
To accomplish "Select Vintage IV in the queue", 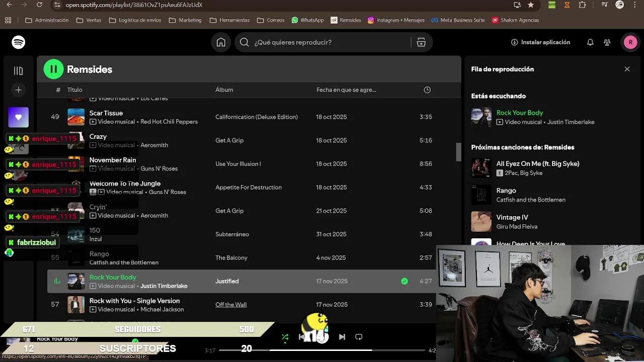I will tap(512, 217).
